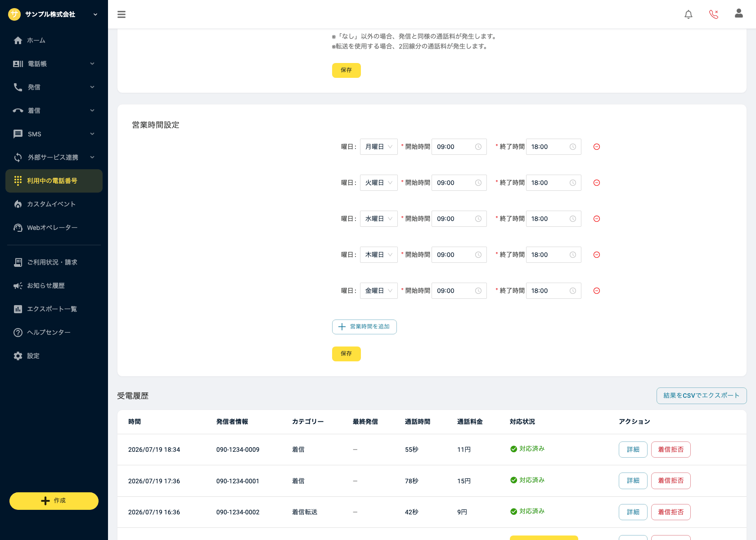
Task: Click 着信拒否 for the 16:36 call
Action: pyautogui.click(x=671, y=512)
